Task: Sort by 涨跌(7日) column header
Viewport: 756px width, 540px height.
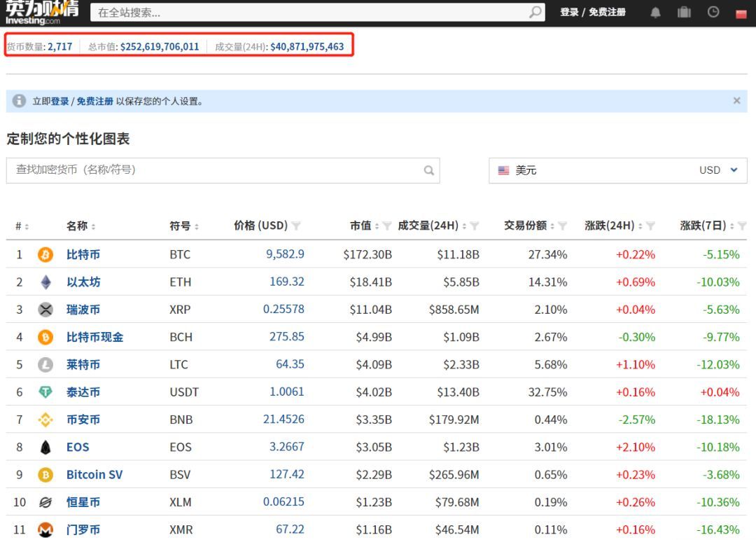Action: pyautogui.click(x=707, y=226)
